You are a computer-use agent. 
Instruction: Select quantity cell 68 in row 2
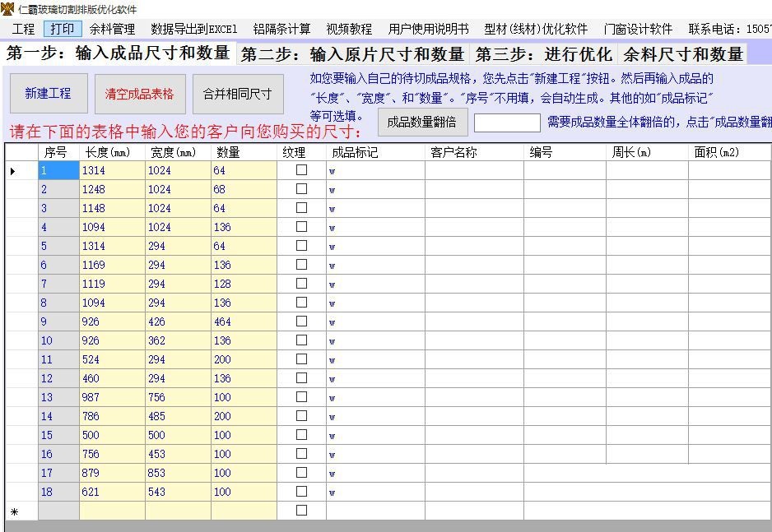tap(244, 189)
